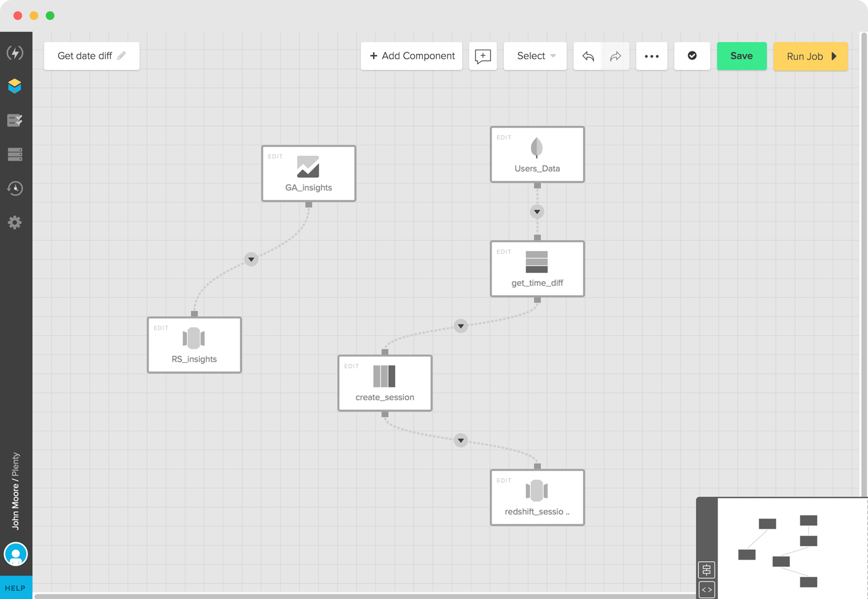Viewport: 868px width, 599px height.
Task: Open the jobs checklist icon in sidebar
Action: point(15,120)
